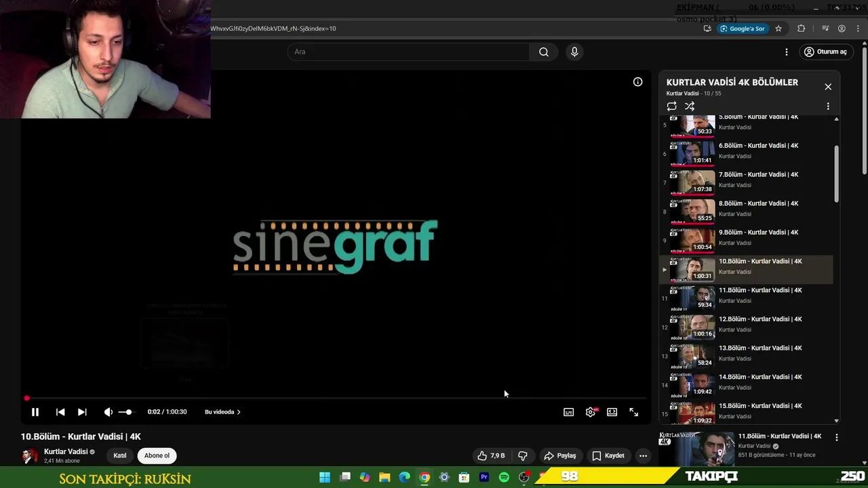Save the video with 'Kaydet'
This screenshot has height=488, width=868.
coord(608,455)
